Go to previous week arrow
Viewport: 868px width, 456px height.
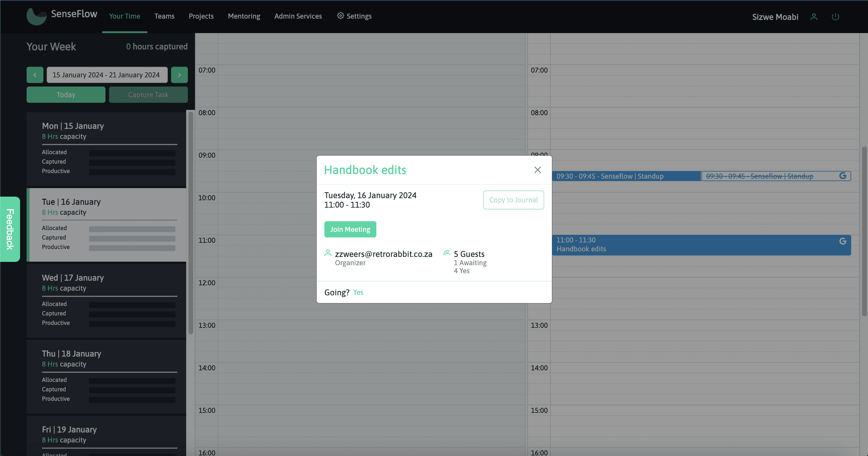[x=35, y=75]
